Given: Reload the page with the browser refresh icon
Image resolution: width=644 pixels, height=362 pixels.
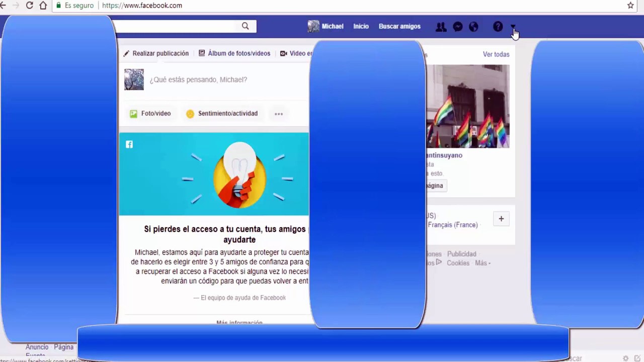Looking at the screenshot, I should pyautogui.click(x=29, y=6).
